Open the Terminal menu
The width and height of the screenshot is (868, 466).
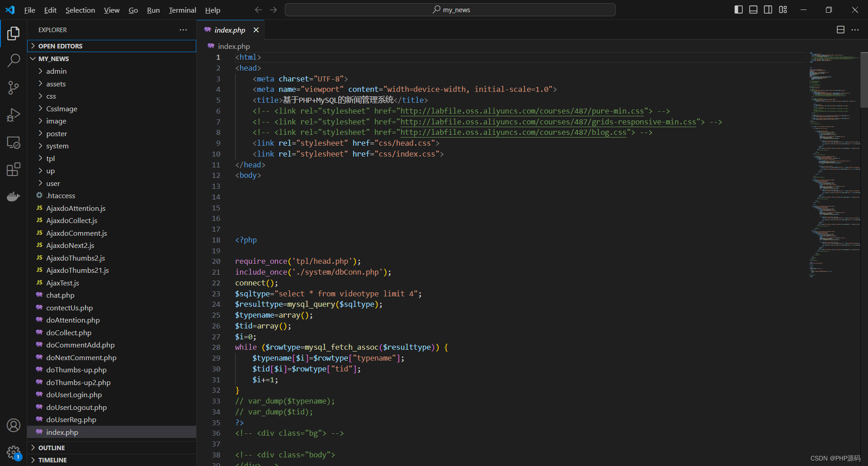(x=182, y=10)
